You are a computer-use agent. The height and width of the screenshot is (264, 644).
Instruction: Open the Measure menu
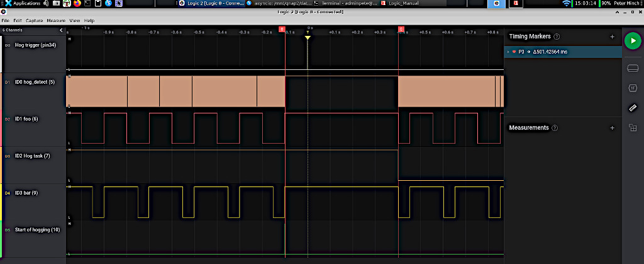pyautogui.click(x=56, y=21)
